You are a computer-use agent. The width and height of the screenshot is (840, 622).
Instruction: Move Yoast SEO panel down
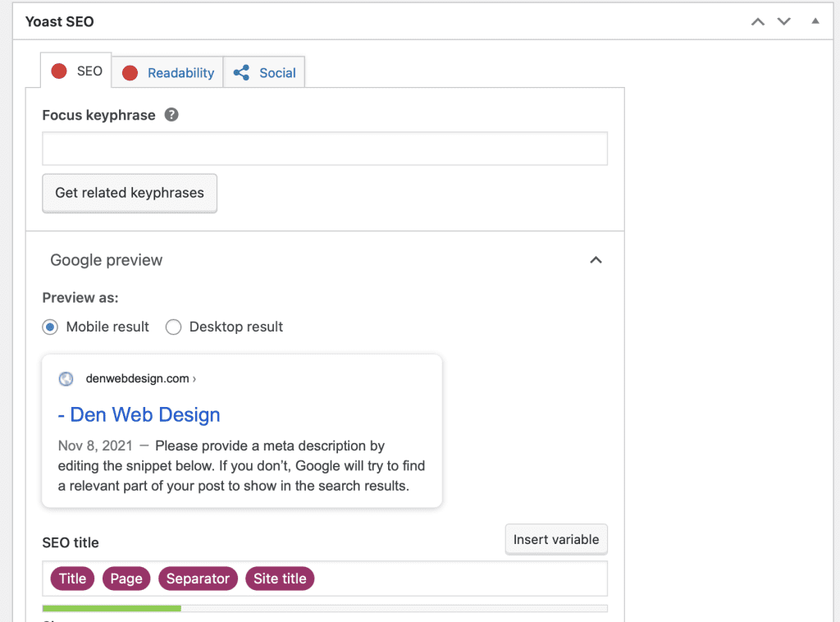tap(783, 21)
